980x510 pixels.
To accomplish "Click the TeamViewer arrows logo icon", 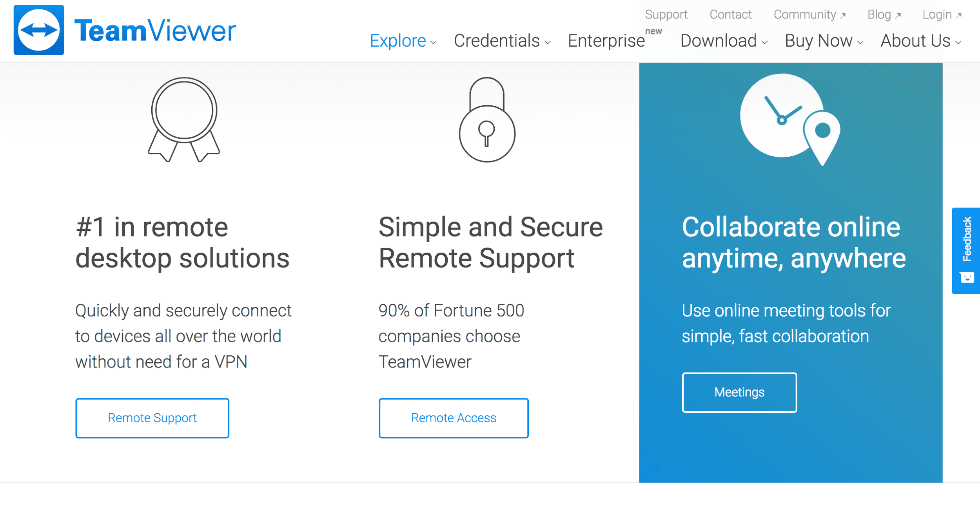I will point(39,30).
